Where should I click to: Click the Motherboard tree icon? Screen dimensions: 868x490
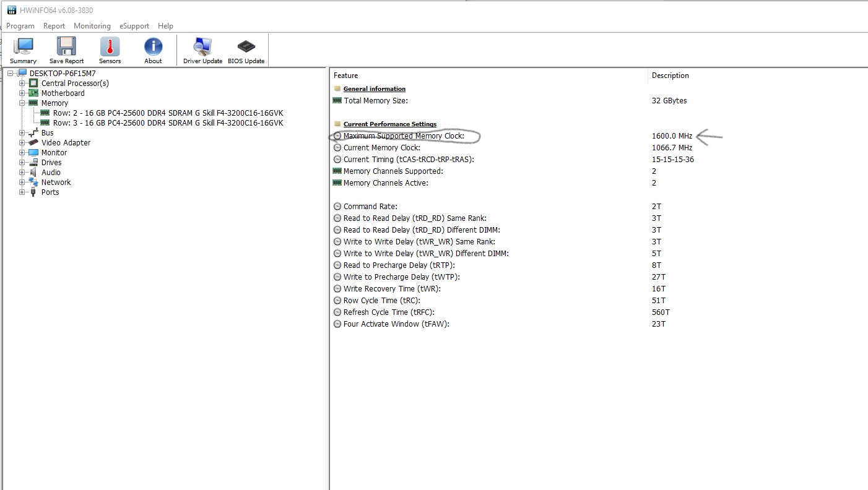tap(33, 93)
